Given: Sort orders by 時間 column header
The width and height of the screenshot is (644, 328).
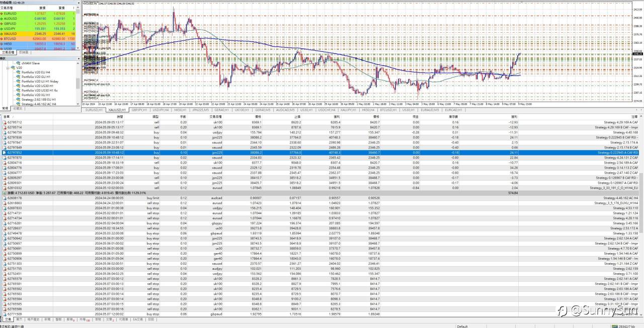Looking at the screenshot, I should click(120, 116).
